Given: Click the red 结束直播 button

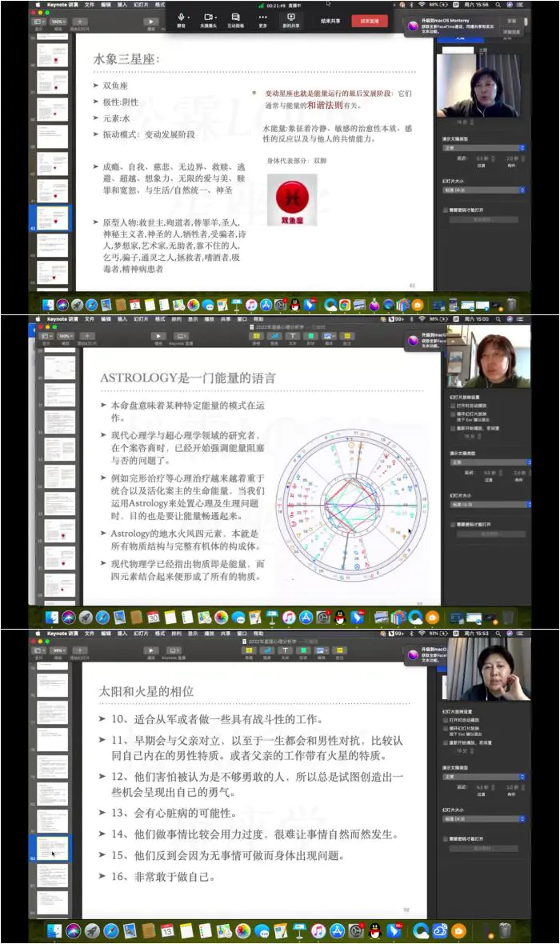Looking at the screenshot, I should [369, 22].
